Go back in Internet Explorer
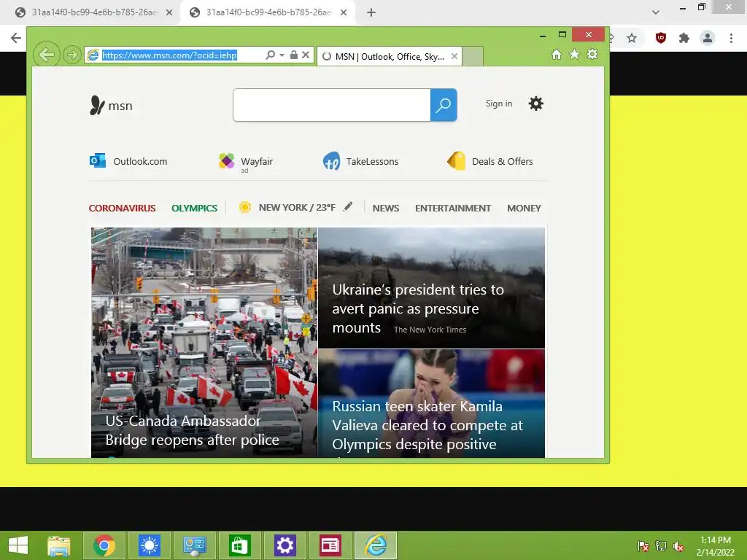 pos(47,54)
